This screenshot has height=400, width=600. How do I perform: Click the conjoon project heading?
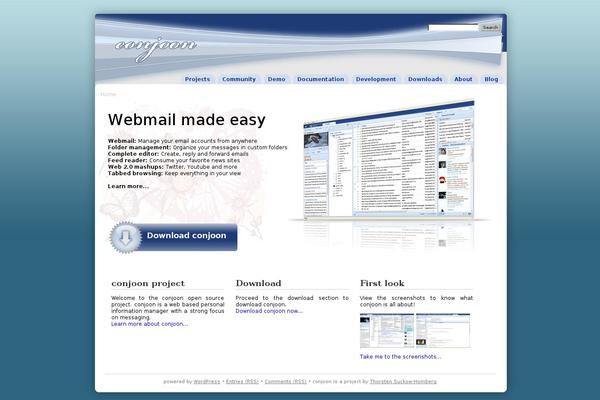pos(148,283)
